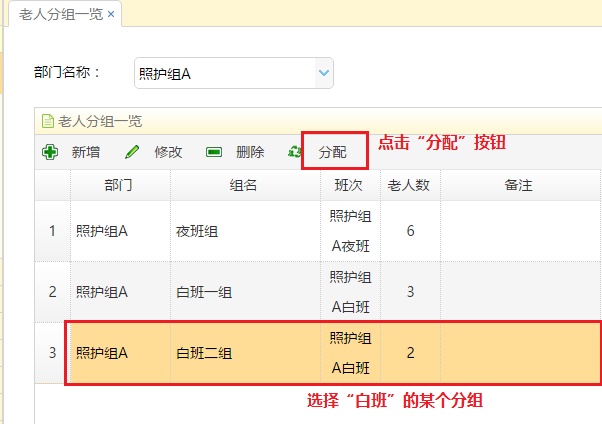Click elder count 6 in 夜班组 row
This screenshot has width=602, height=424.
[410, 231]
